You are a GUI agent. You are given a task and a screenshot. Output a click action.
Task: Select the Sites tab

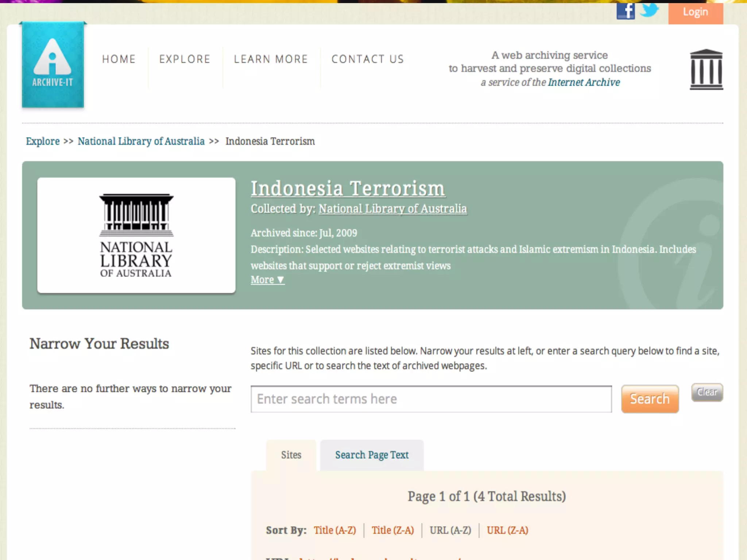point(291,455)
